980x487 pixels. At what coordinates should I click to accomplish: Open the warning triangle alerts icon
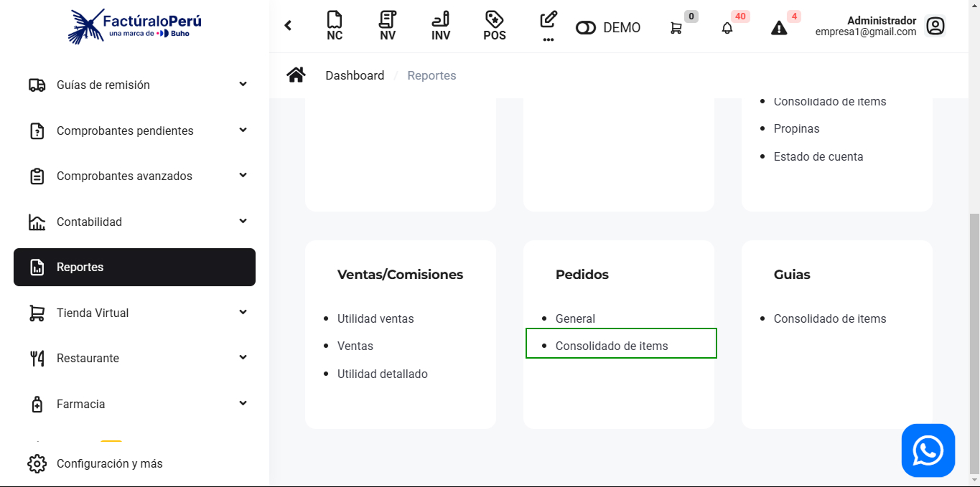(x=779, y=28)
